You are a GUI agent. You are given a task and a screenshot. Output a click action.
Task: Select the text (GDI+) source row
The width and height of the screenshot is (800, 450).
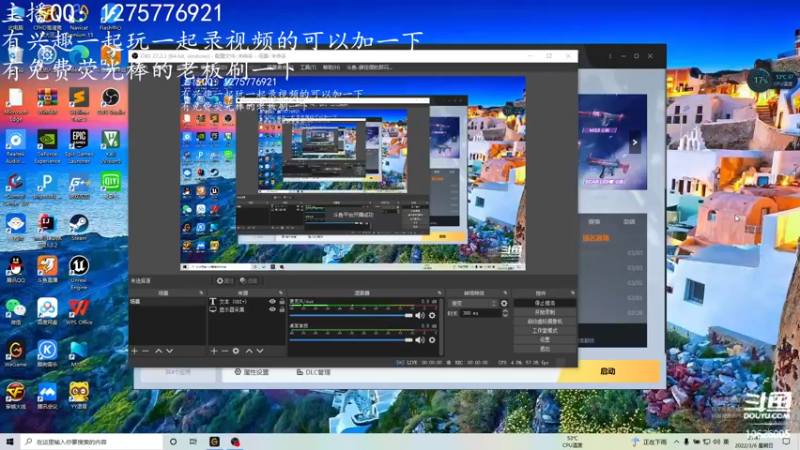tap(246, 302)
